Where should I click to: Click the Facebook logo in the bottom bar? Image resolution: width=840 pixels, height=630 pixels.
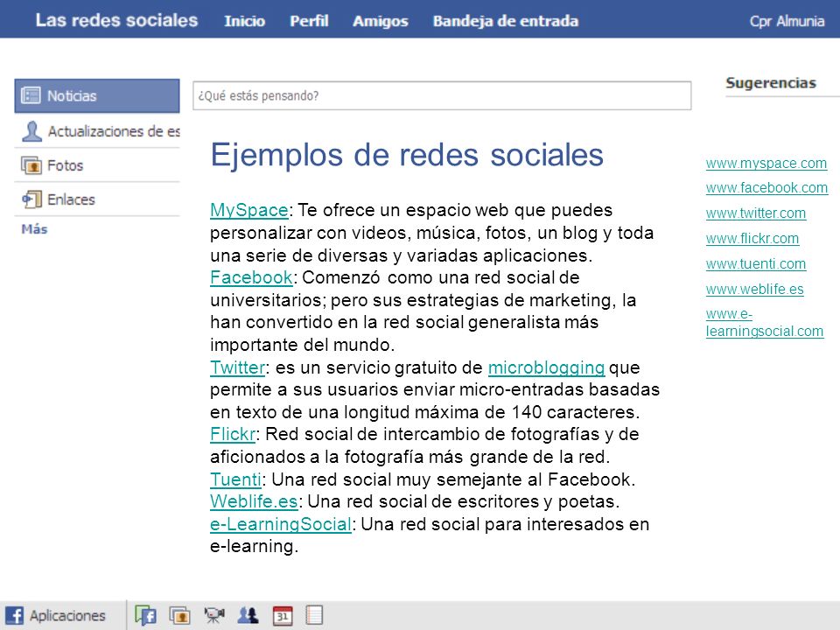coord(15,615)
